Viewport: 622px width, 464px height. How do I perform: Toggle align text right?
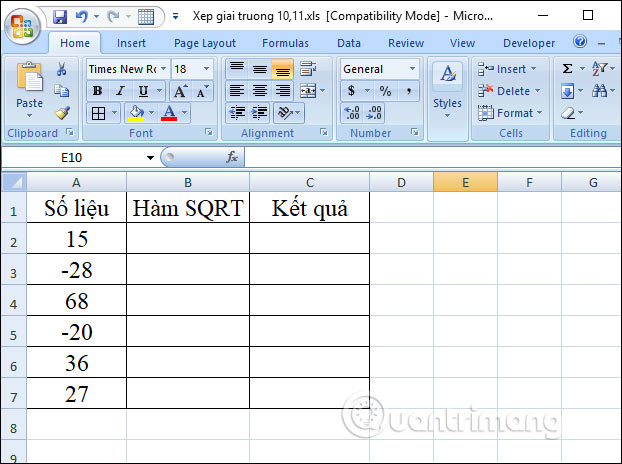(282, 91)
